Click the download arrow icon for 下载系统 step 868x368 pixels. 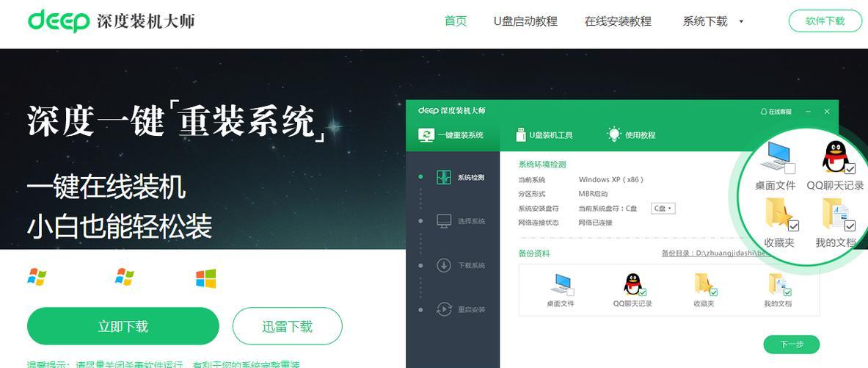pyautogui.click(x=443, y=265)
